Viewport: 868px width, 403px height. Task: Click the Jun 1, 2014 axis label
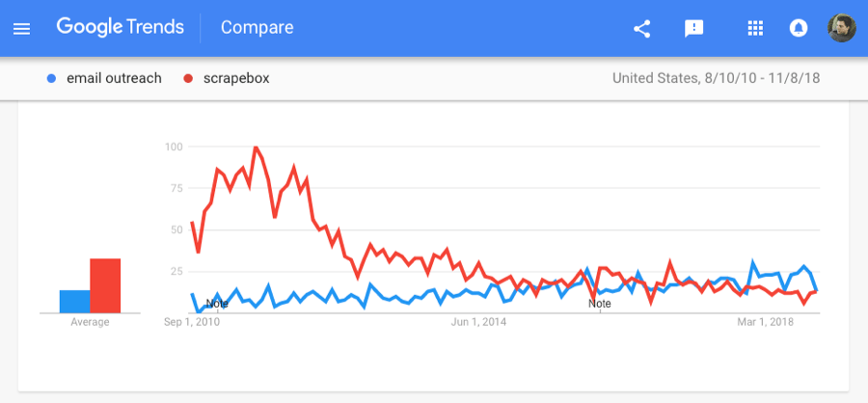coord(478,322)
